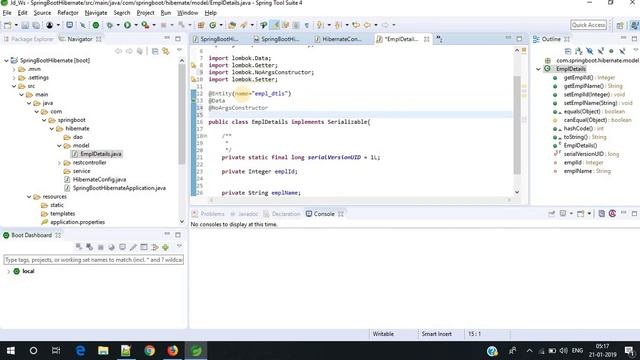
Task: Click the Windows Start button
Action: coord(11,351)
